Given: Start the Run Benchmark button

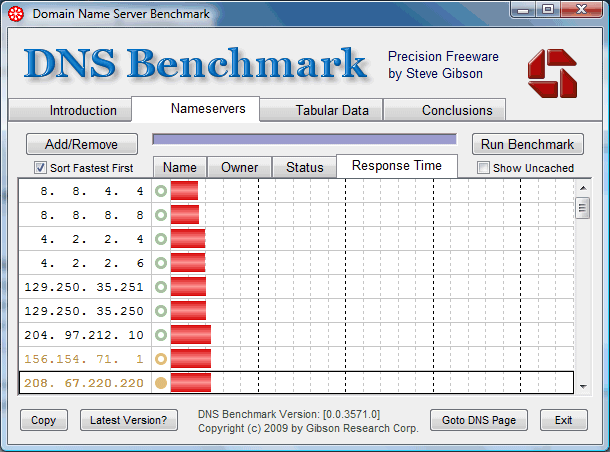Looking at the screenshot, I should pos(528,144).
